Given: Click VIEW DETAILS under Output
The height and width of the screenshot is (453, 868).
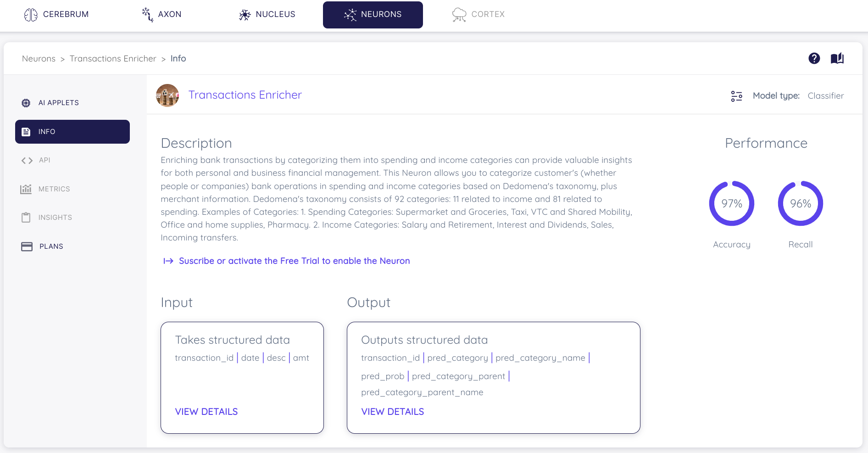Looking at the screenshot, I should (393, 412).
